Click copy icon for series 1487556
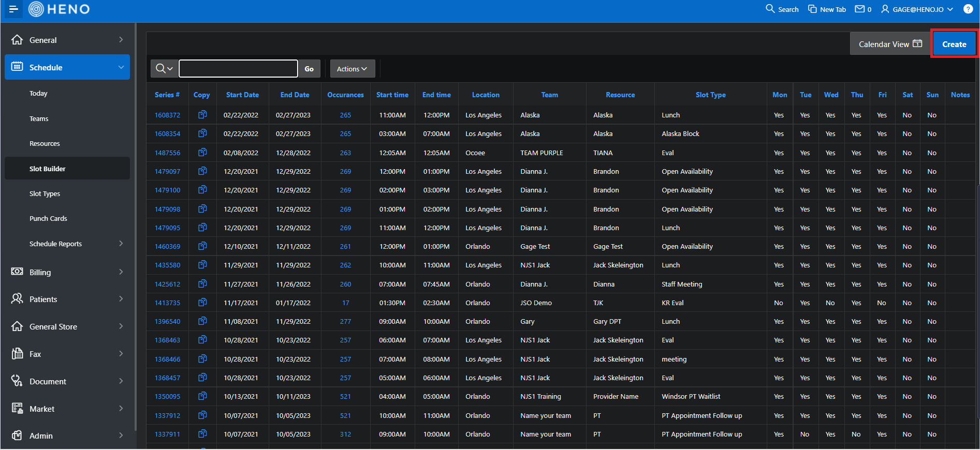The height and width of the screenshot is (450, 980). 202,153
